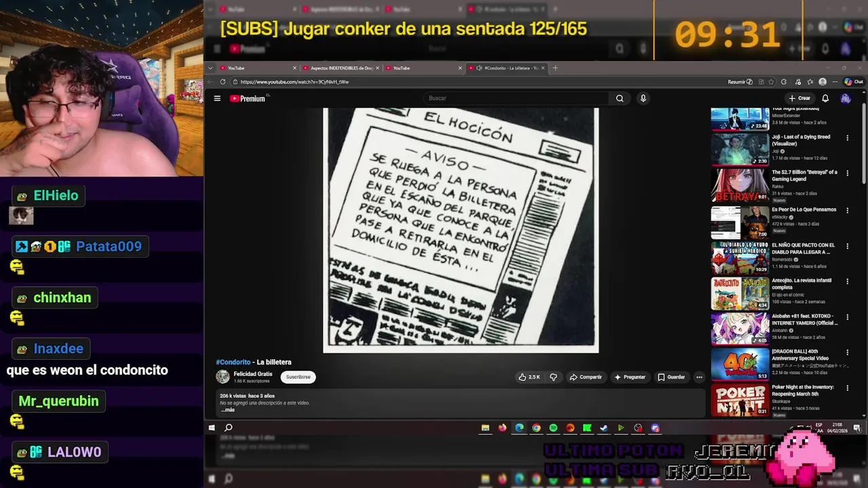
Task: Subscribe with the Suscribirse button
Action: (298, 377)
